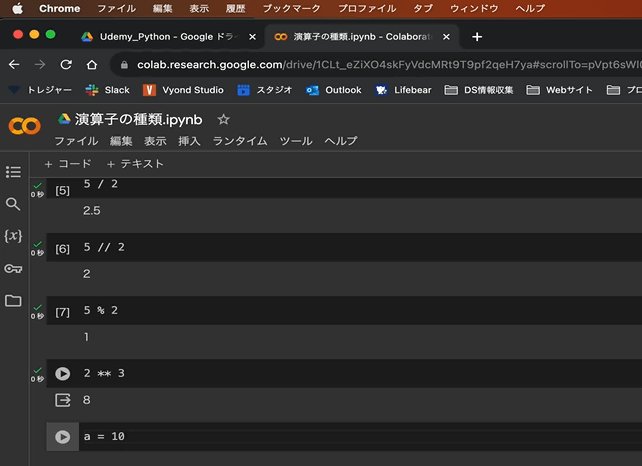Add a new code cell with + コード
The width and height of the screenshot is (642, 466).
[68, 164]
